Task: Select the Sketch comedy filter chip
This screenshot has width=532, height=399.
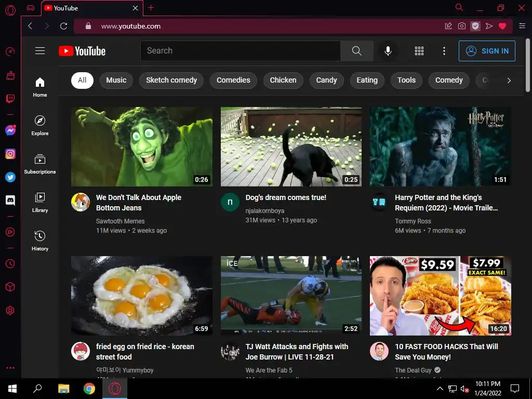Action: (171, 81)
